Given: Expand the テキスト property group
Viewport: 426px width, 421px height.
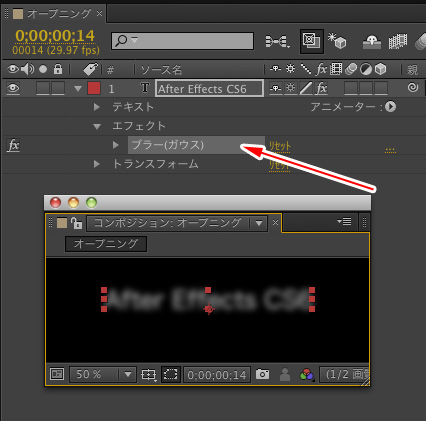Looking at the screenshot, I should [97, 107].
